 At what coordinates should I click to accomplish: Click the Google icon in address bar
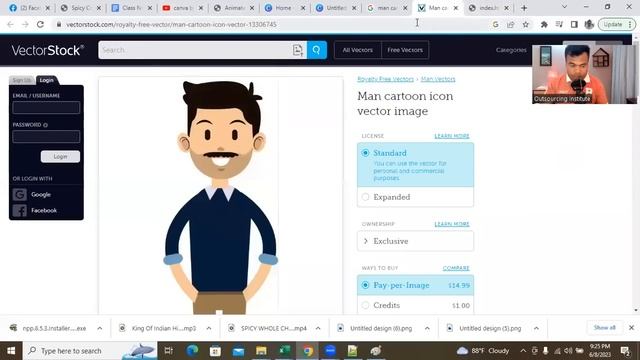click(496, 24)
